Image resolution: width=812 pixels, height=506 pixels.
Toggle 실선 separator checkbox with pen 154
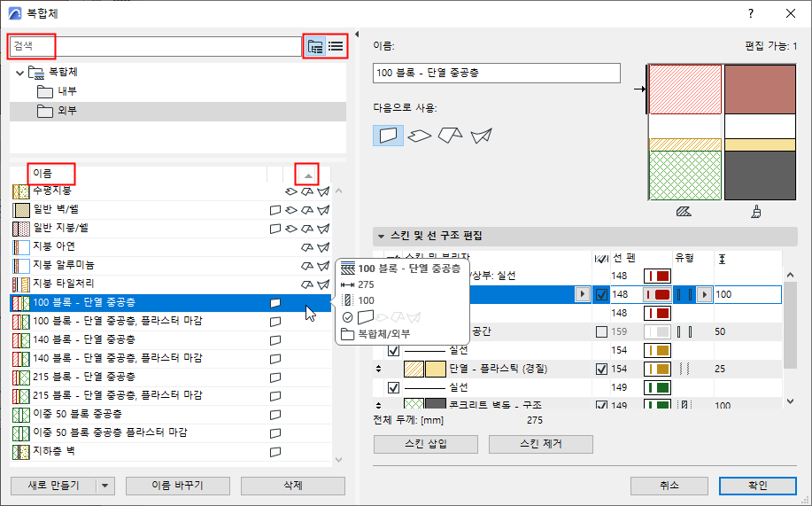tap(393, 350)
